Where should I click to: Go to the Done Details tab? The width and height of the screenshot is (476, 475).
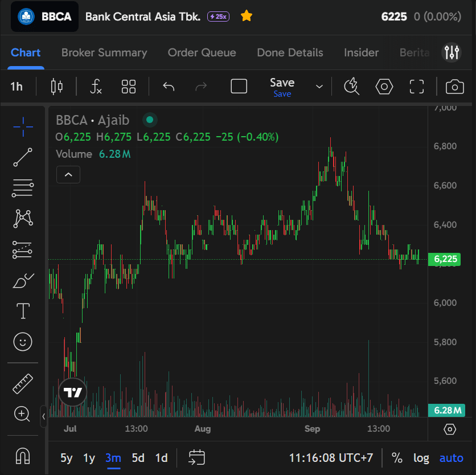pyautogui.click(x=290, y=52)
